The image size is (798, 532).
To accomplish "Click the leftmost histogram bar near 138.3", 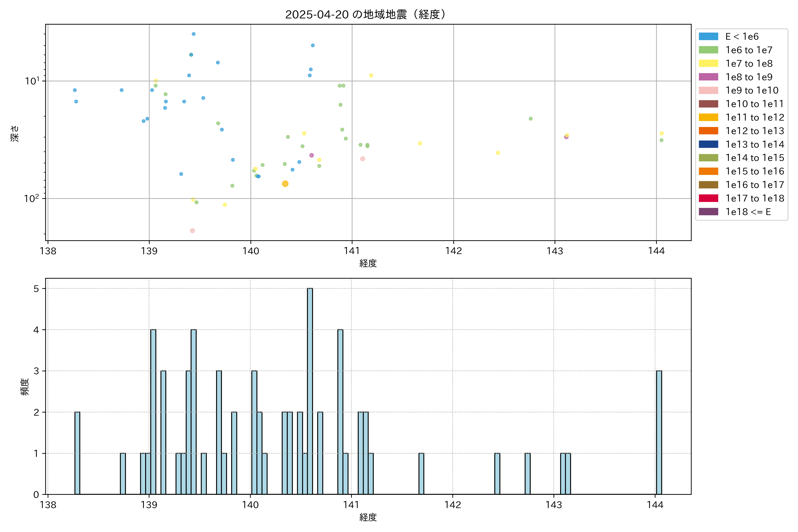I will tap(77, 453).
